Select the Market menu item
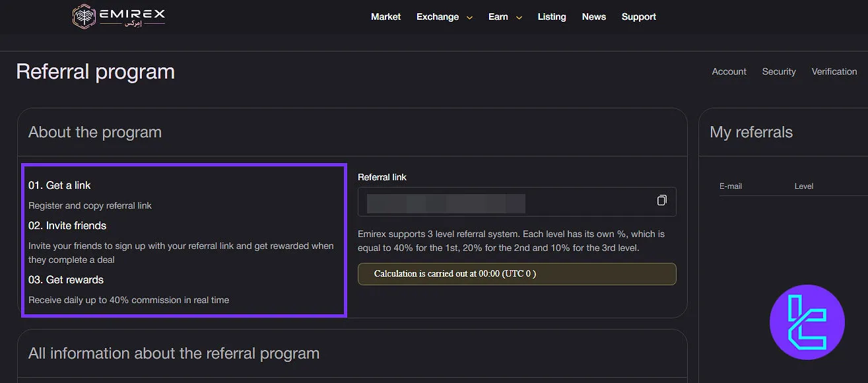 pyautogui.click(x=385, y=17)
